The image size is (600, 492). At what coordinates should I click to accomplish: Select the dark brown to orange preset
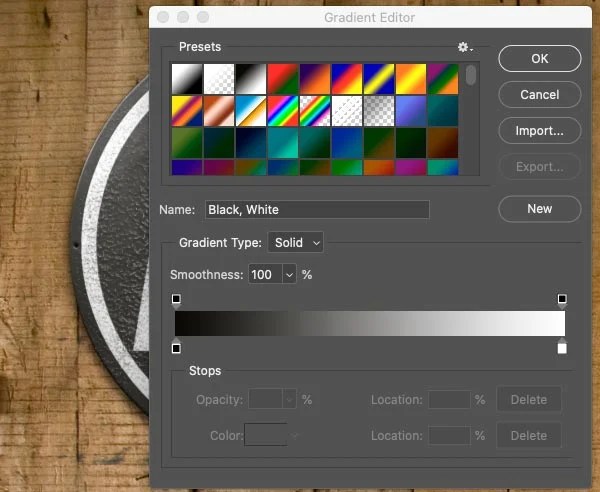443,143
